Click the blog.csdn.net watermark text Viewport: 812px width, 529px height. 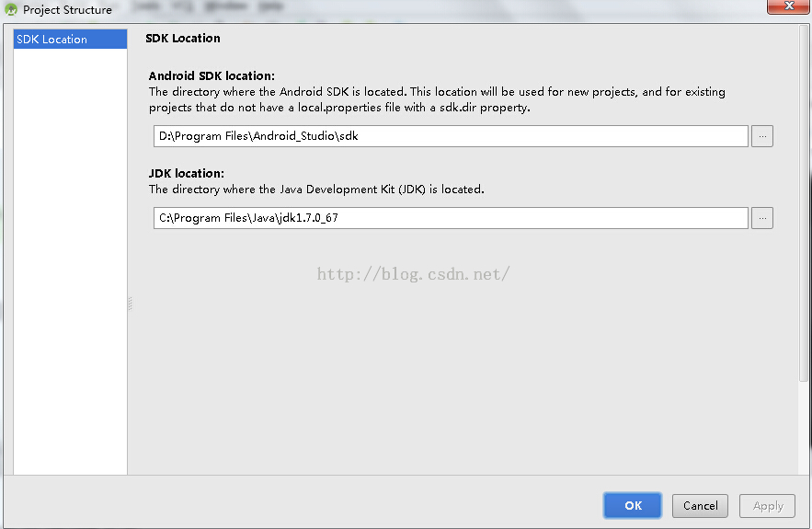(413, 274)
